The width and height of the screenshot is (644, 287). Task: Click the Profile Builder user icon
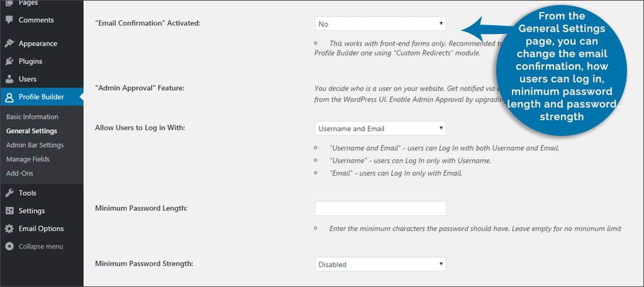coord(9,97)
